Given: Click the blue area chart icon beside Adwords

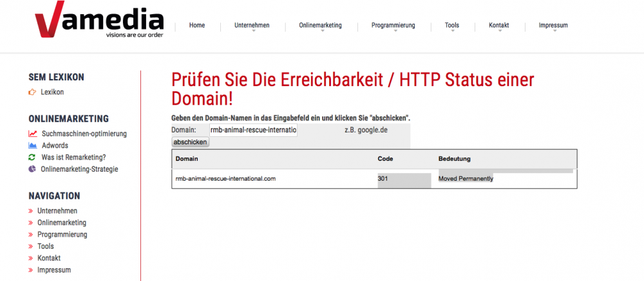Looking at the screenshot, I should [x=32, y=145].
